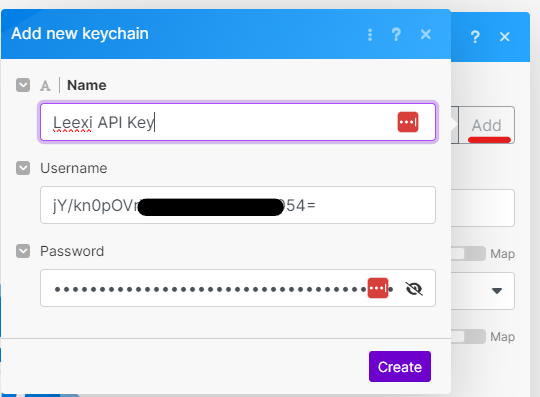Click the Create button

point(399,366)
